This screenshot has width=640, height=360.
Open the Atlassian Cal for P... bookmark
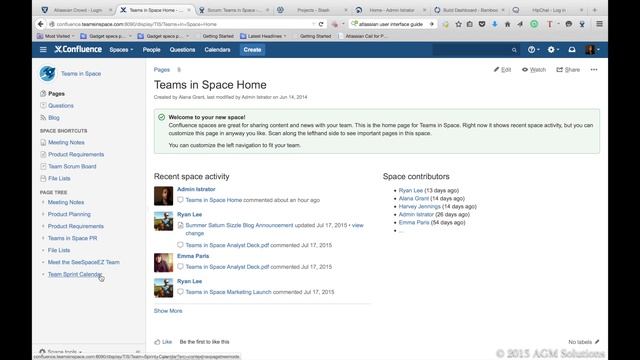coord(362,36)
